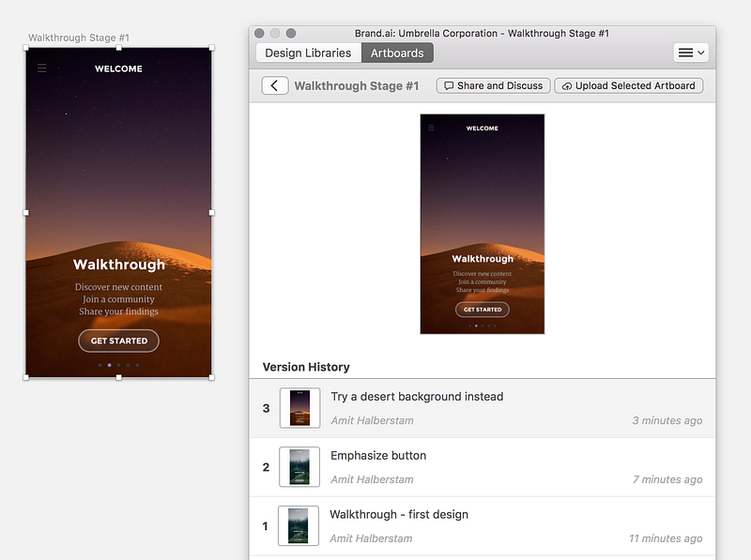This screenshot has width=751, height=560.
Task: Select 'Emphasize button' version entry
Action: coord(483,467)
